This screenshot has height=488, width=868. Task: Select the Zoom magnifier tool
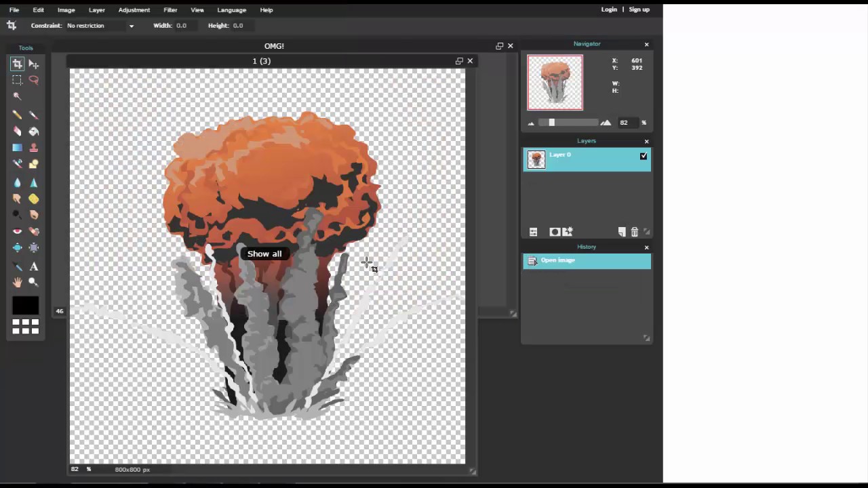(x=34, y=283)
